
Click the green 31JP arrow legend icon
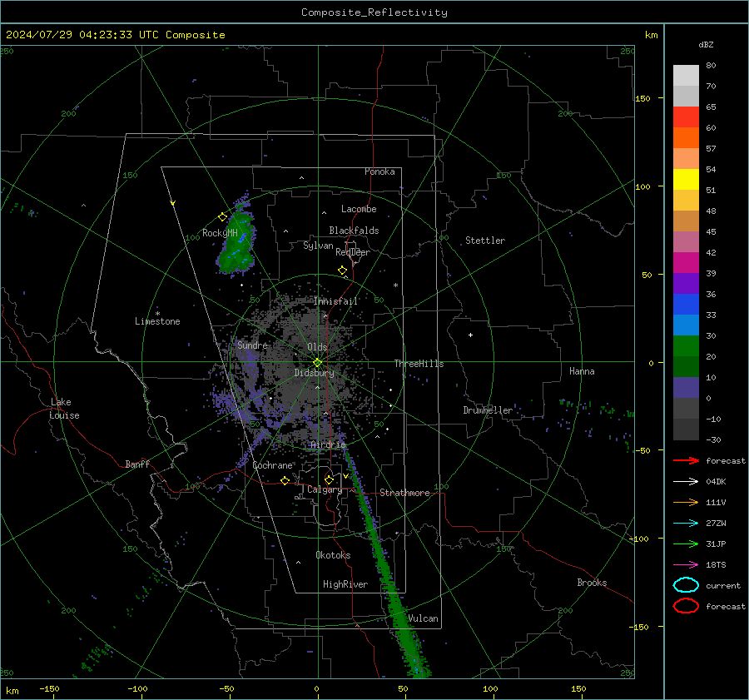point(686,544)
